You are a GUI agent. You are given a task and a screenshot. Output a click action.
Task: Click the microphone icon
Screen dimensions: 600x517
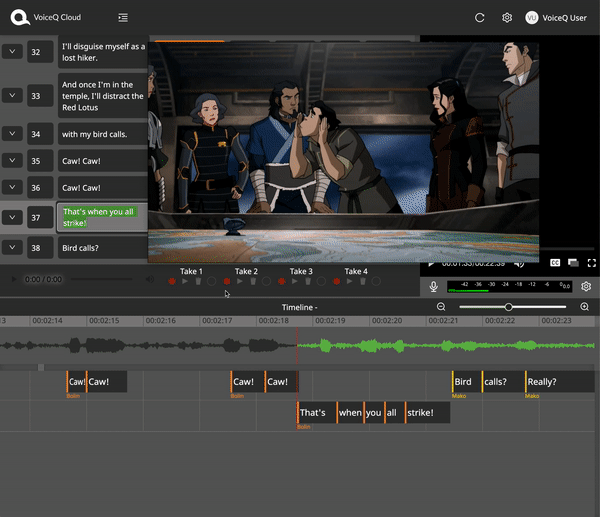point(434,286)
